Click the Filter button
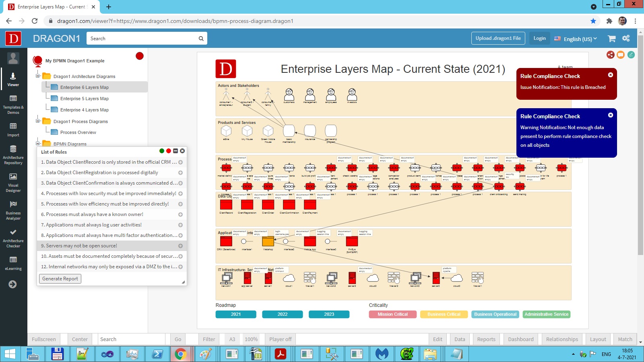Viewport: 644px width, 362px height. click(209, 339)
